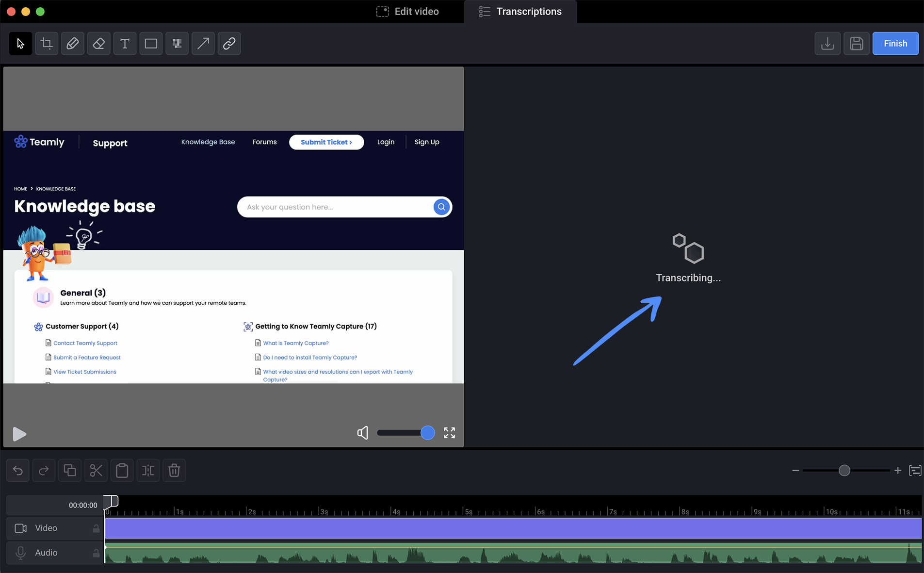Click the 5s mark on timeline ruler
924x573 pixels.
(x=468, y=512)
